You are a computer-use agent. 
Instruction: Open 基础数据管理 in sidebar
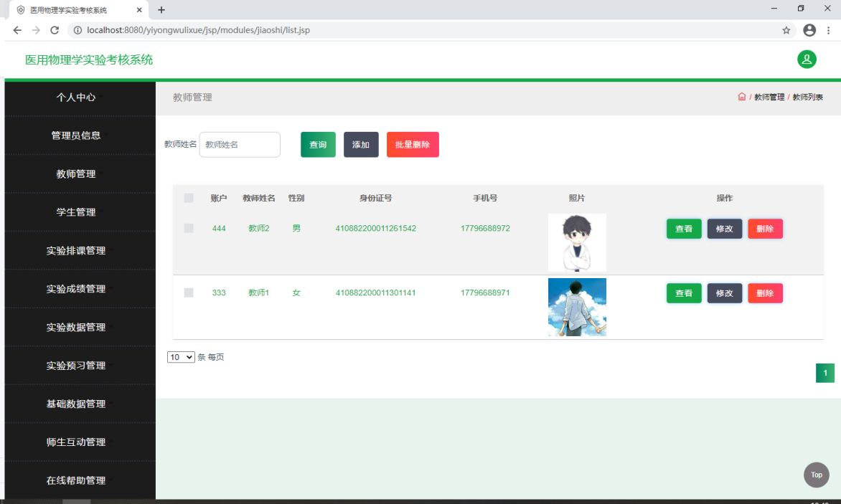76,404
